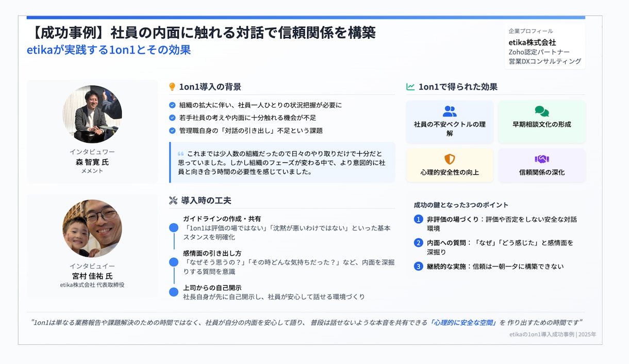Click the point text 継続的な実施：信頼は一朝一夕に構築できない
The width and height of the screenshot is (629, 364).
(x=495, y=267)
